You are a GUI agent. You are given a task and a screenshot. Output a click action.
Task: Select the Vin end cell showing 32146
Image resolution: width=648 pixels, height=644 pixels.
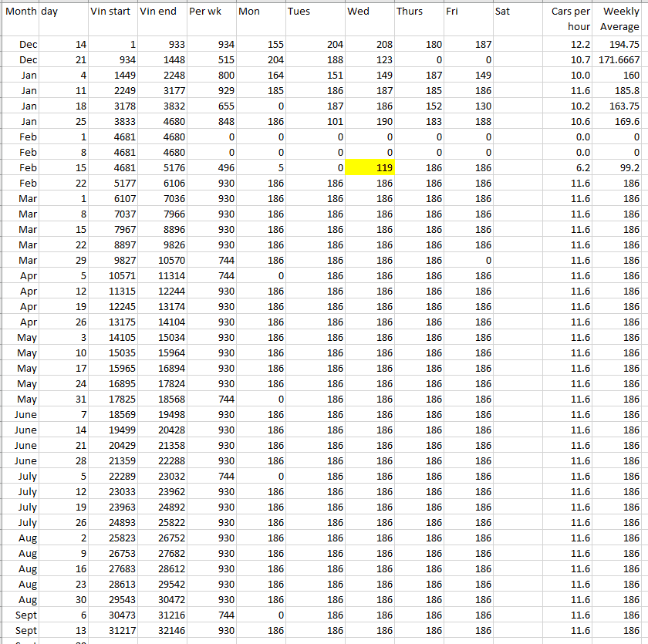click(161, 630)
